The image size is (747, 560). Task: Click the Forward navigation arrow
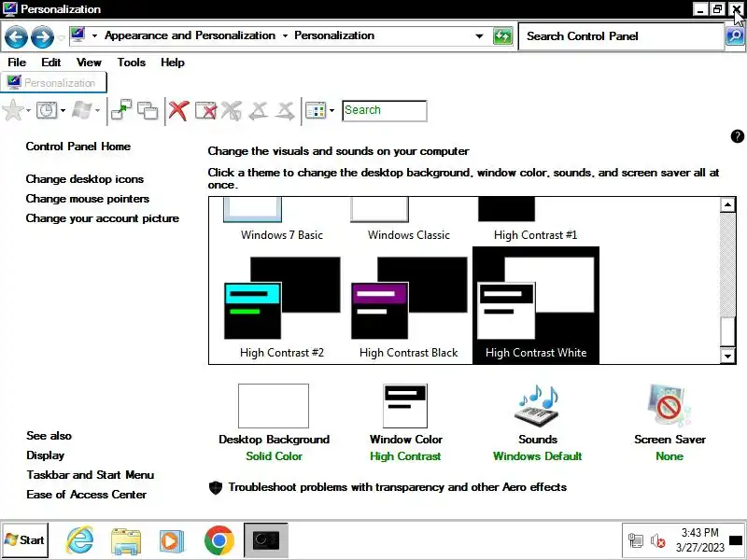[x=42, y=36]
